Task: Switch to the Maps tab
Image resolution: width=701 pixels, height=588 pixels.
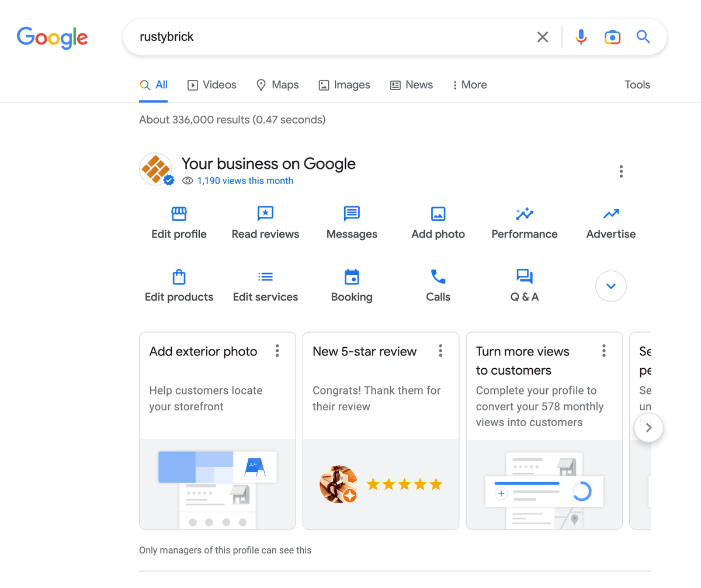Action: 277,85
